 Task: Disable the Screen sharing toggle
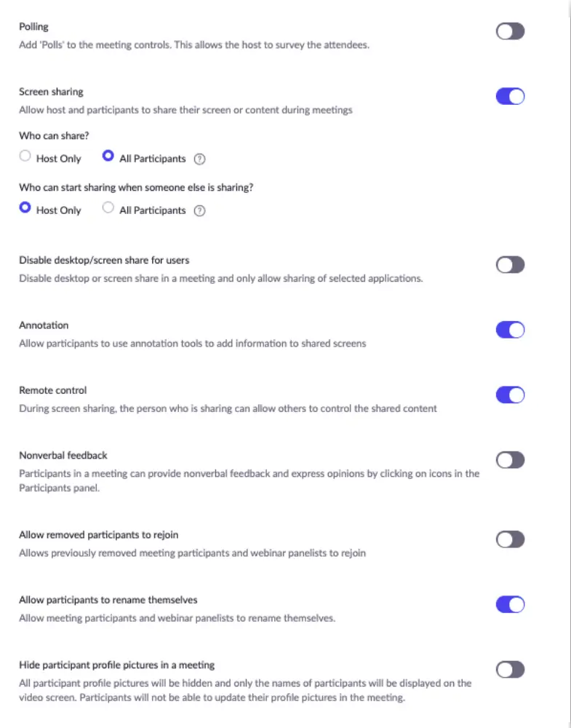tap(510, 96)
